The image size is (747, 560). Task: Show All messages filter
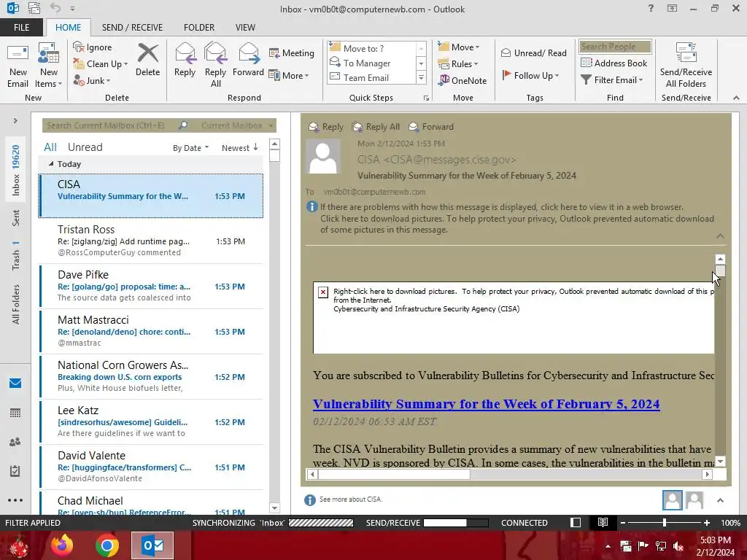click(50, 147)
